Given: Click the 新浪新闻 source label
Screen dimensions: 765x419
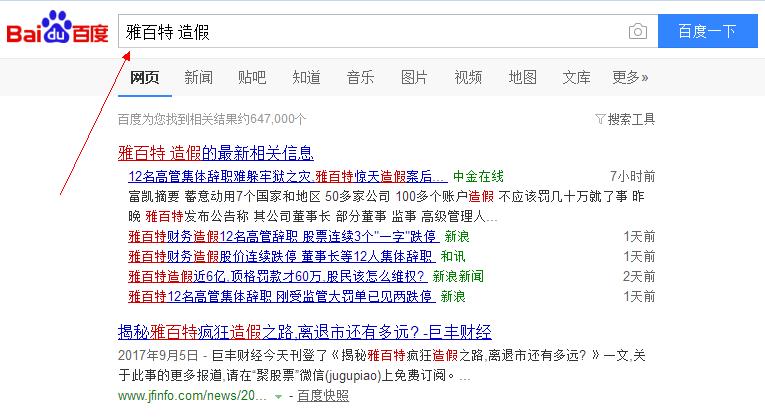Looking at the screenshot, I should [458, 277].
